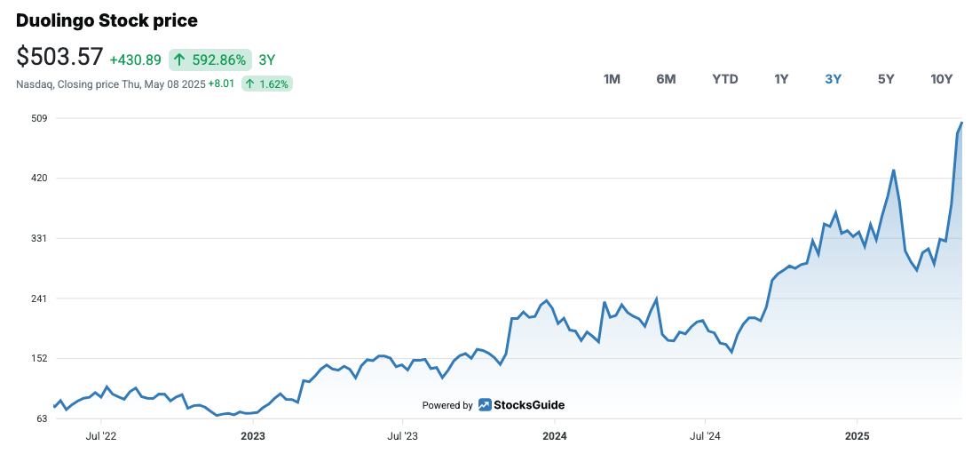Select the 1Y time range
Image resolution: width=980 pixels, height=454 pixels.
pos(781,79)
